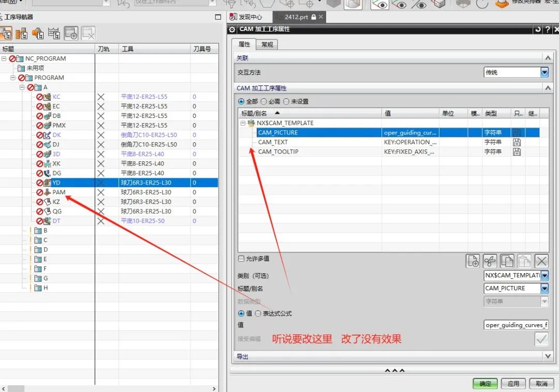Click the Discovery Center tab icon
This screenshot has width=559, height=392.
(233, 17)
